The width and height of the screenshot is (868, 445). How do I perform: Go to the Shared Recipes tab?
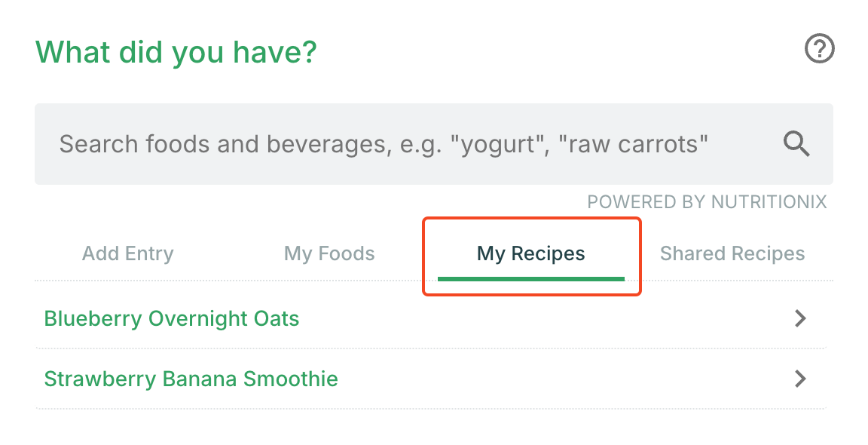(732, 253)
